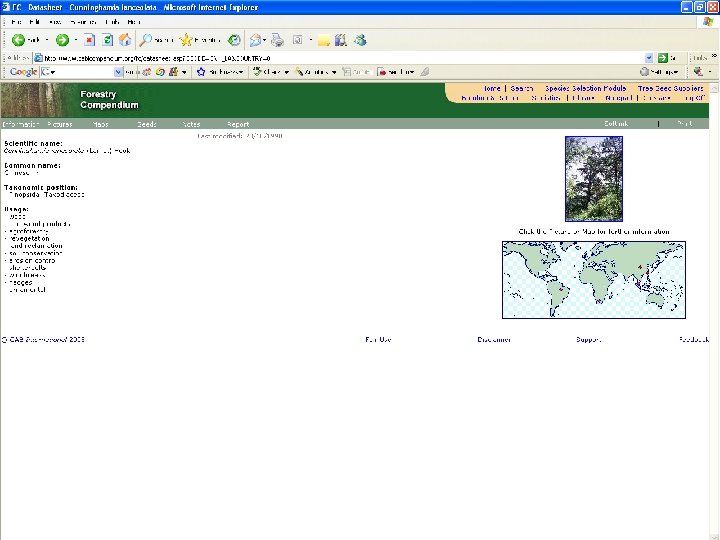This screenshot has height=540, width=720.
Task: Open the View menu
Action: pyautogui.click(x=55, y=22)
